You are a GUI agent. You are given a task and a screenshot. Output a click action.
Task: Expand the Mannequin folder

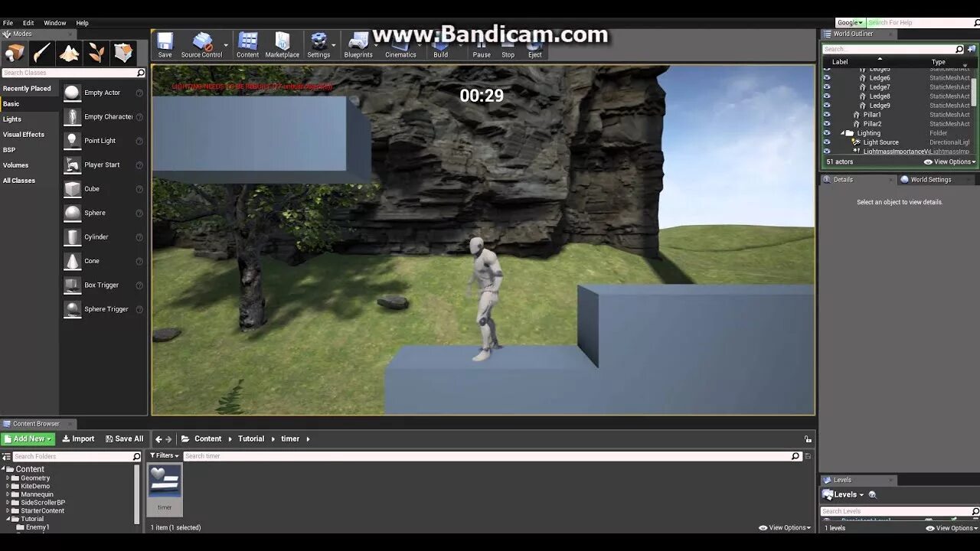pyautogui.click(x=8, y=494)
